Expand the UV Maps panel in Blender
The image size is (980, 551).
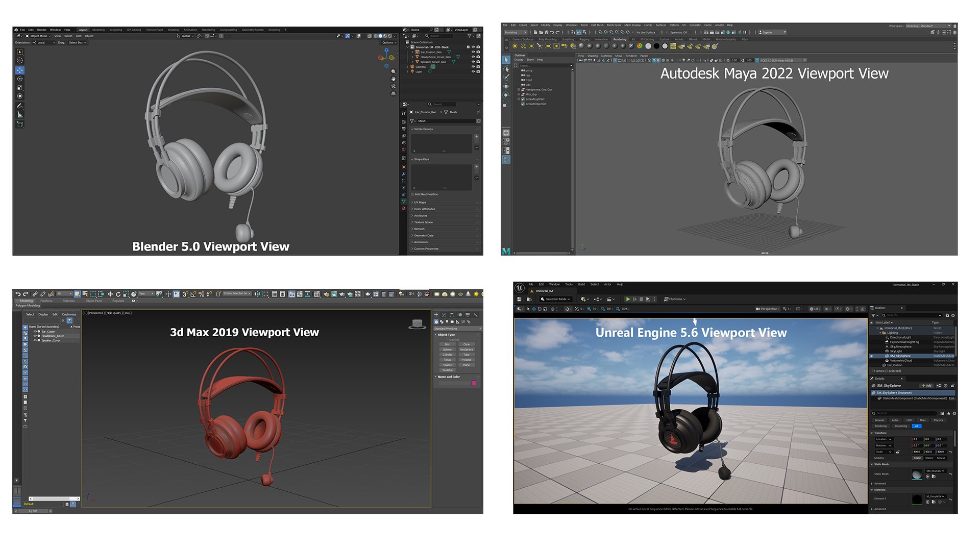(445, 203)
